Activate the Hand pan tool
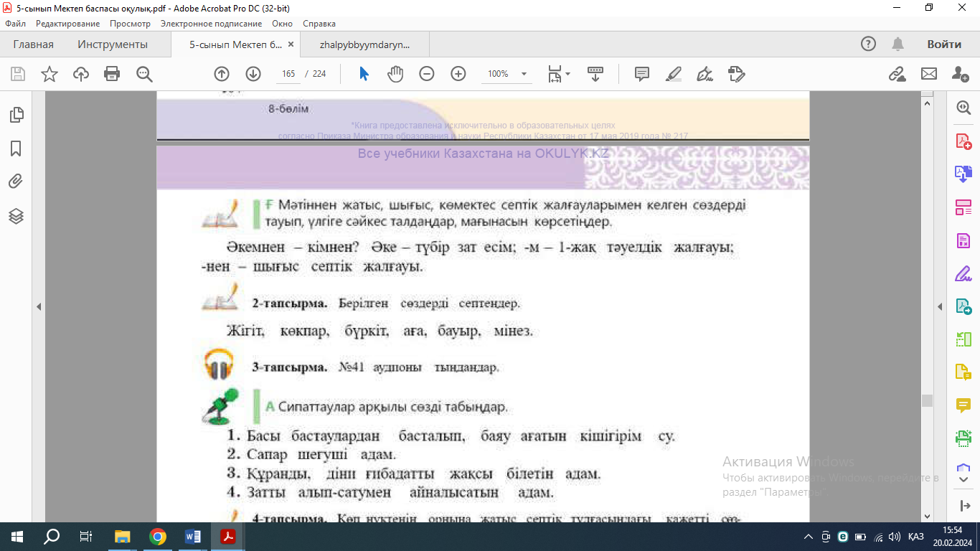 pyautogui.click(x=395, y=74)
